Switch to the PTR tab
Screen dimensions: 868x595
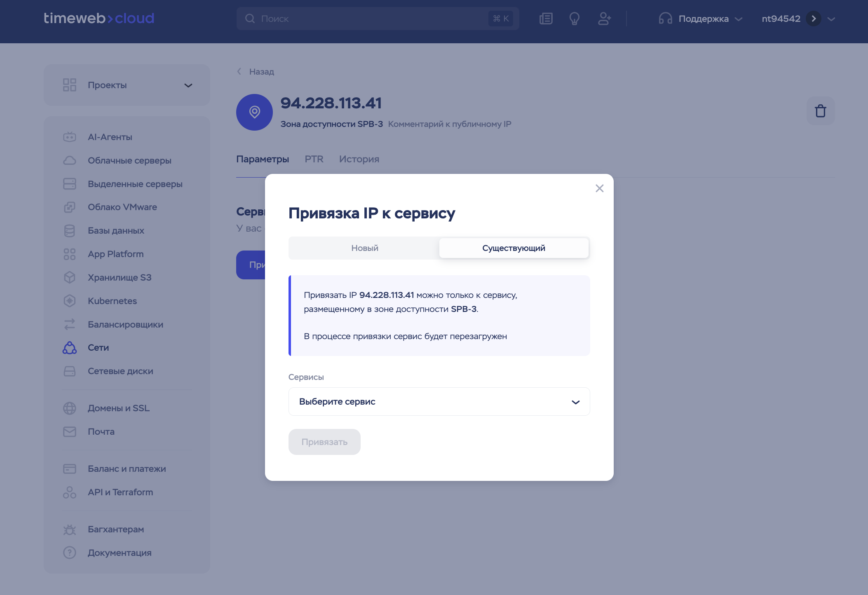click(314, 159)
